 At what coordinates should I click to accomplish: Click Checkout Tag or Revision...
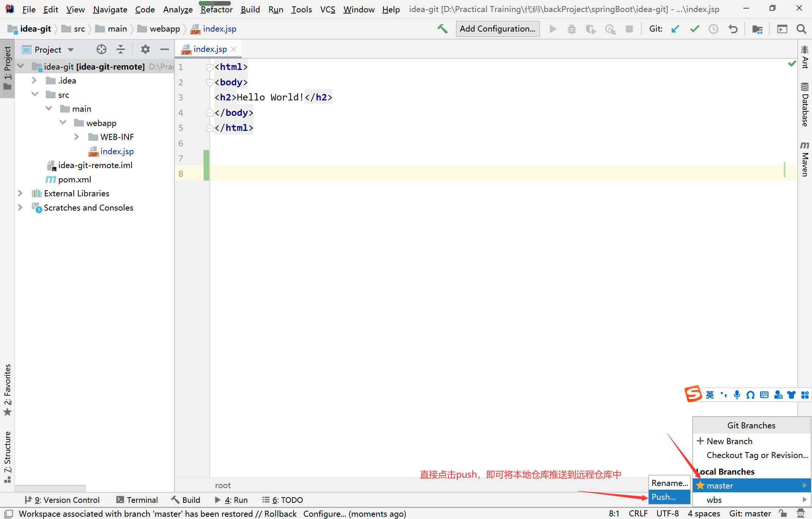coord(751,455)
